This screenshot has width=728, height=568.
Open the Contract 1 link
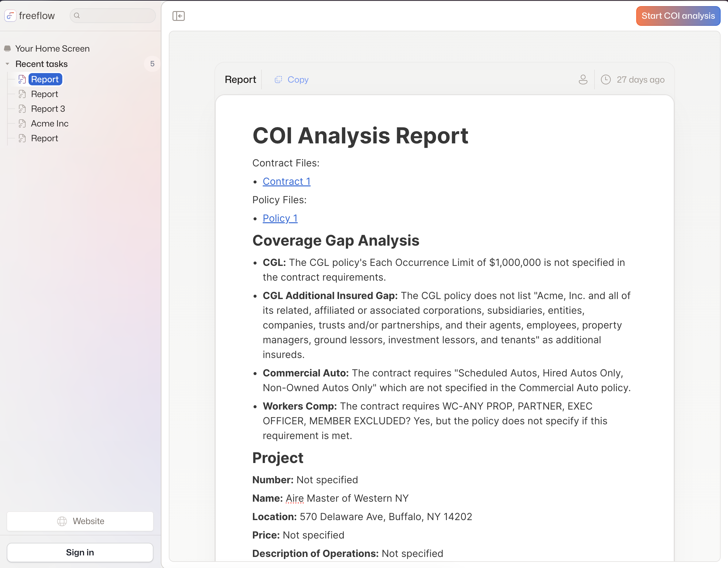coord(287,181)
